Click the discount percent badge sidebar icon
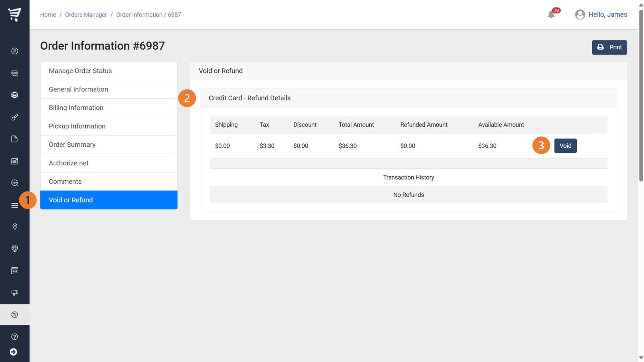The width and height of the screenshot is (644, 362). (14, 315)
